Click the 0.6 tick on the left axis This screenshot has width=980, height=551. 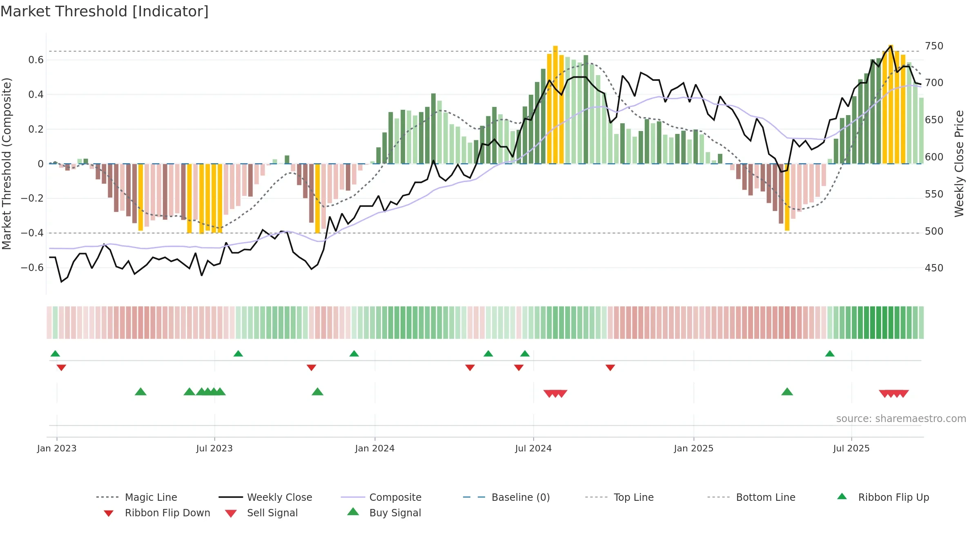[x=36, y=60]
